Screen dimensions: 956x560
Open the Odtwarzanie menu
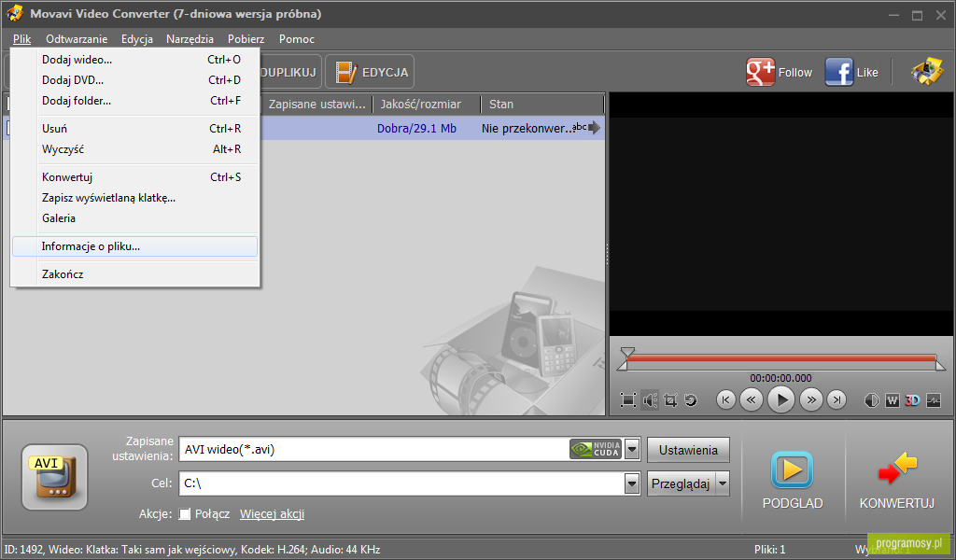77,39
